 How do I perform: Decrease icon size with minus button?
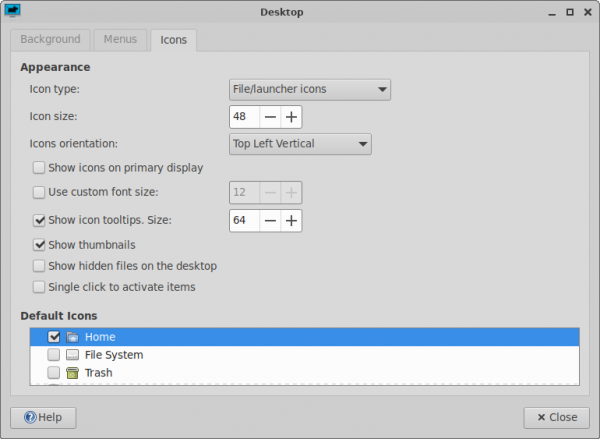coord(270,117)
